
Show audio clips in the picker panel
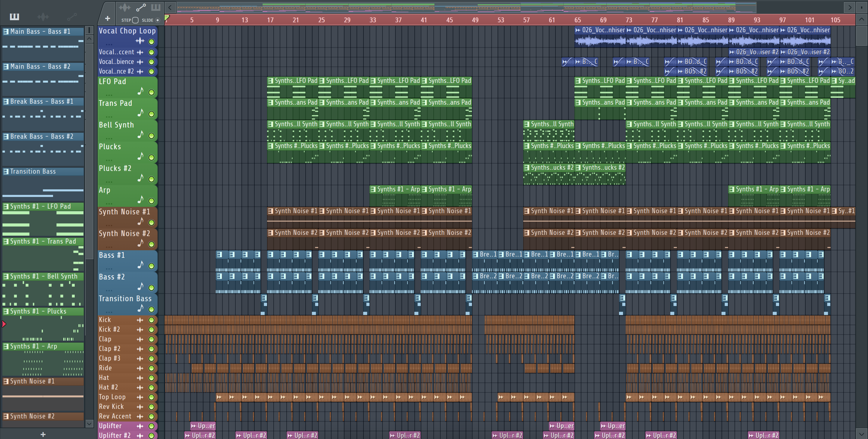pos(43,17)
